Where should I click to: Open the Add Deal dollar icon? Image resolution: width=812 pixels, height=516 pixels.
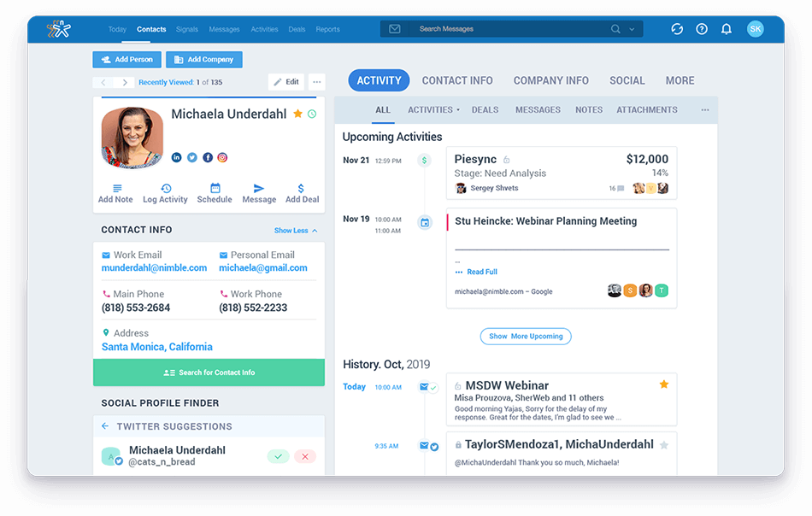tap(302, 186)
